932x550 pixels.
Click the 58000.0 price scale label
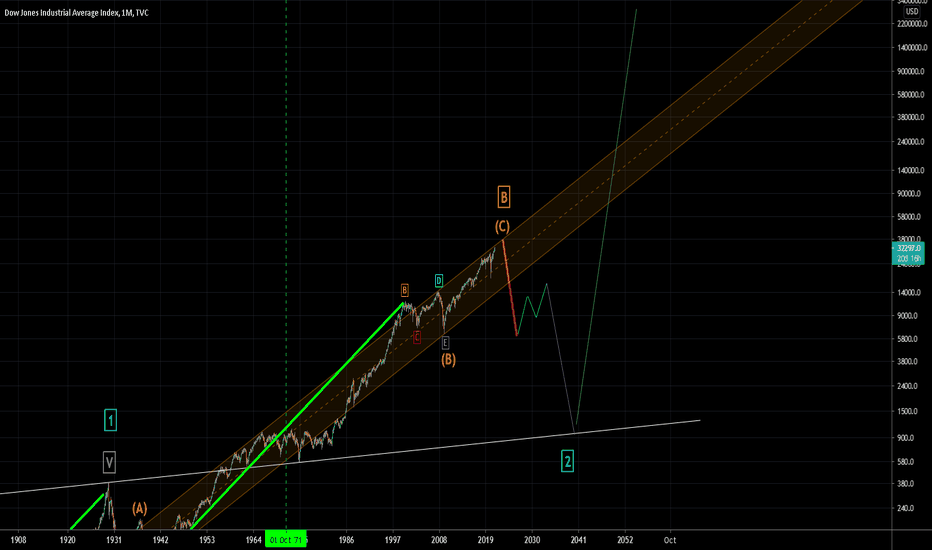pyautogui.click(x=911, y=217)
